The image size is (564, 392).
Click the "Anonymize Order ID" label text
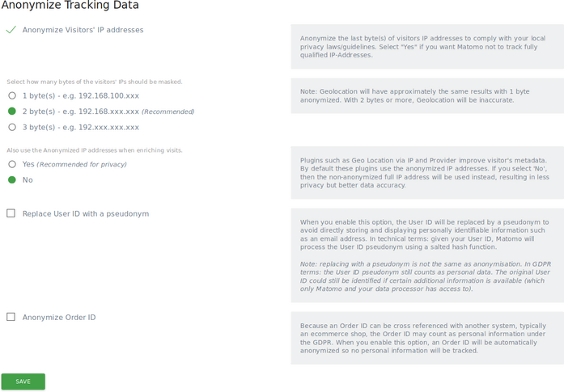coord(59,318)
